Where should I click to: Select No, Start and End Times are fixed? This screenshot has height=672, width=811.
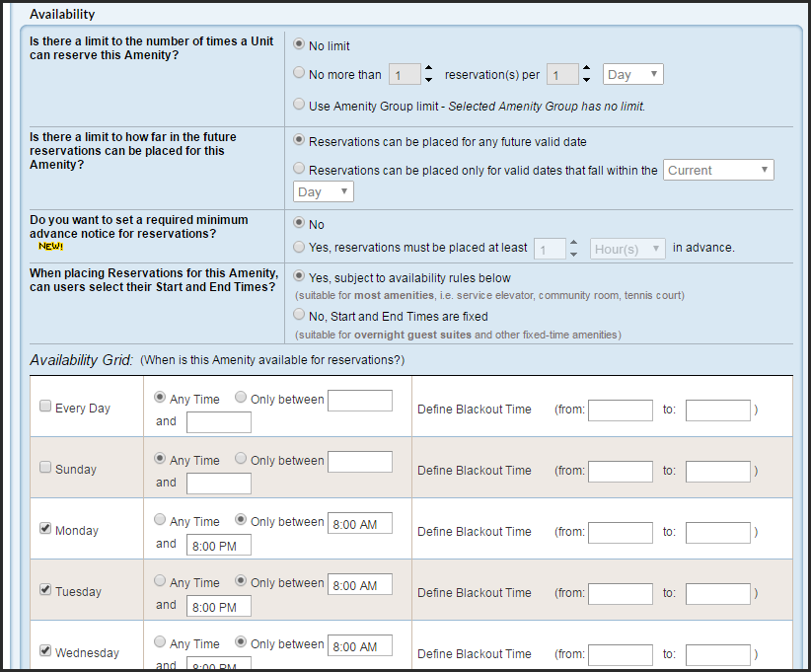tap(299, 315)
